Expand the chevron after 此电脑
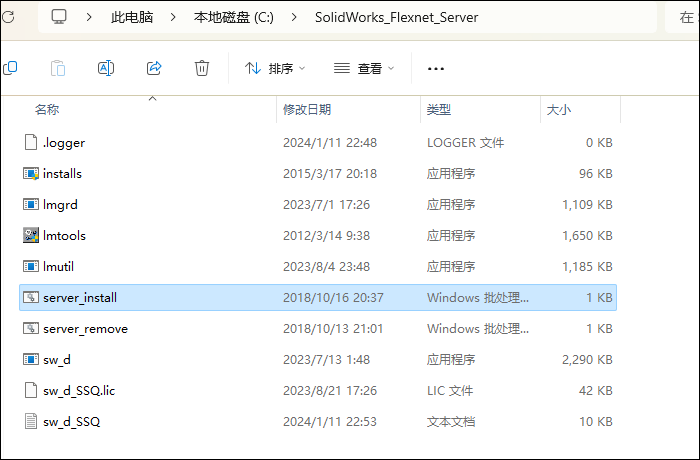Viewport: 700px width, 460px height. (173, 17)
